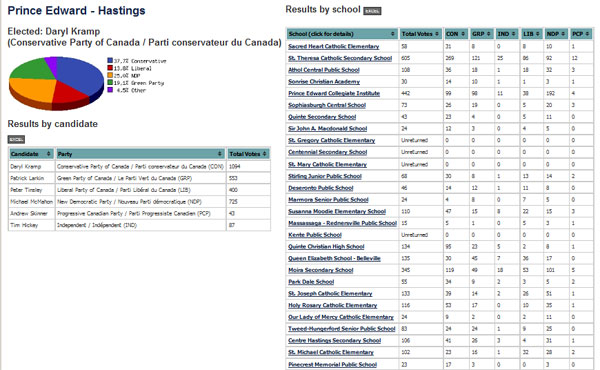Open St. Michael Catholic Elementary link

[331, 352]
